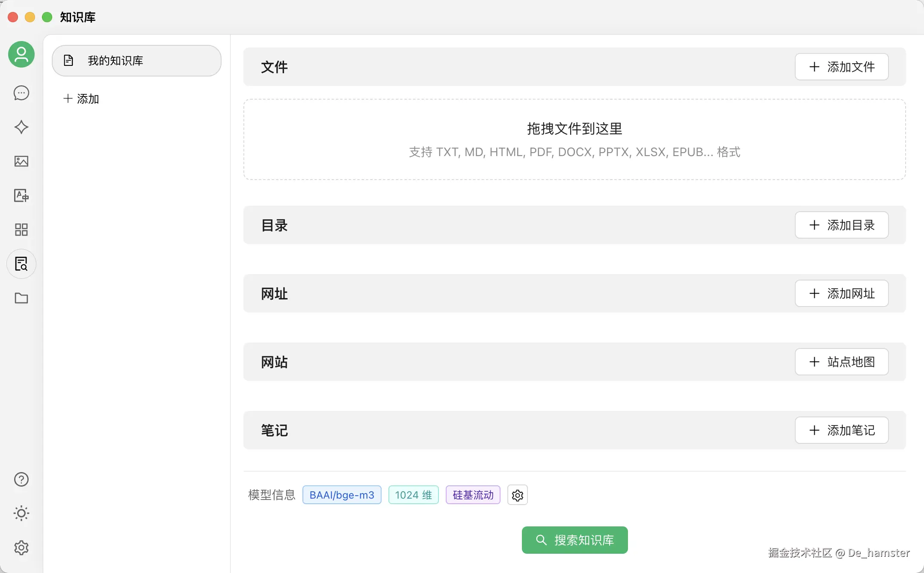This screenshot has width=924, height=573.
Task: Open the mini apps grid icon
Action: point(21,230)
